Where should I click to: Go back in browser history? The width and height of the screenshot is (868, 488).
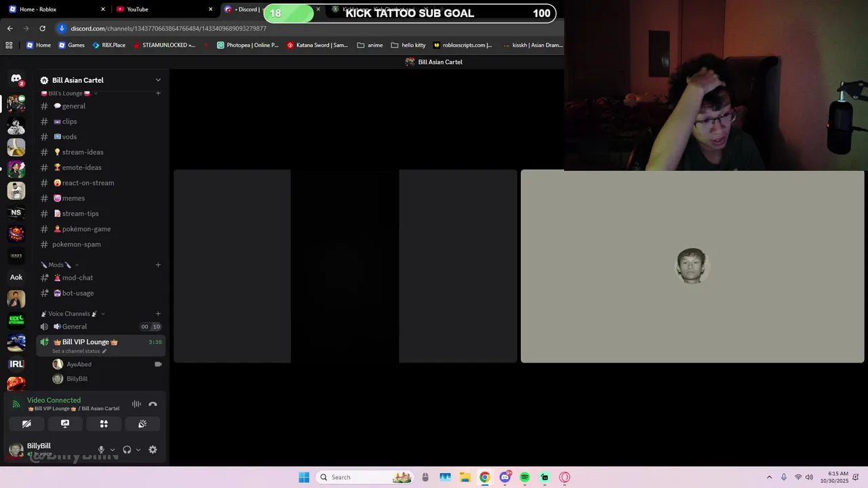9,28
